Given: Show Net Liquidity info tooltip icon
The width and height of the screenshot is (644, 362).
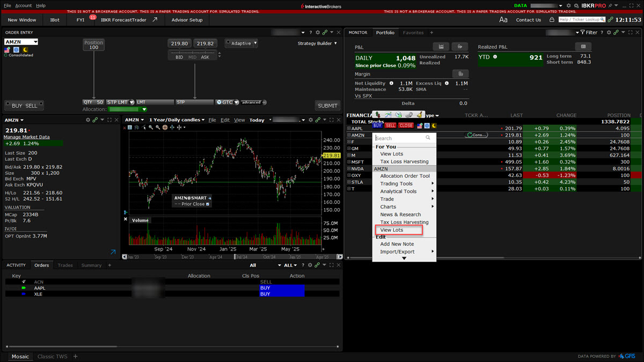Looking at the screenshot, I should (391, 83).
